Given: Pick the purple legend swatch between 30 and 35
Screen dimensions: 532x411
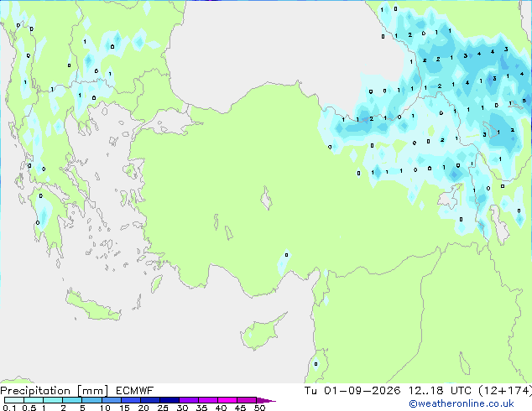Looking at the screenshot, I should (x=189, y=400).
